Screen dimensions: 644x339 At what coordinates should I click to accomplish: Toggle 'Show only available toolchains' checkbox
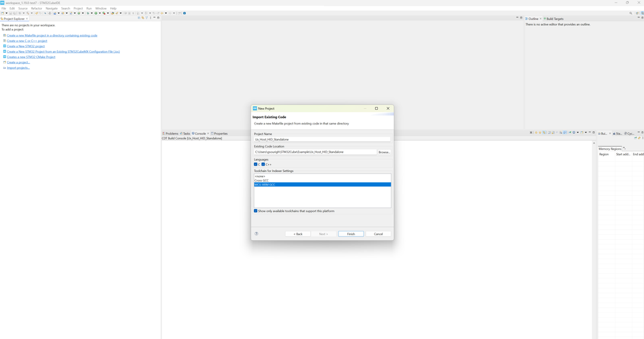pos(255,211)
